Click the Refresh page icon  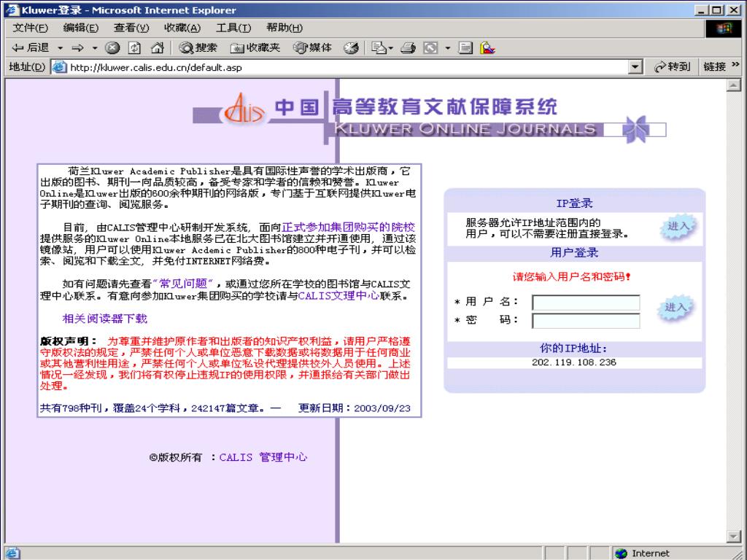[135, 47]
